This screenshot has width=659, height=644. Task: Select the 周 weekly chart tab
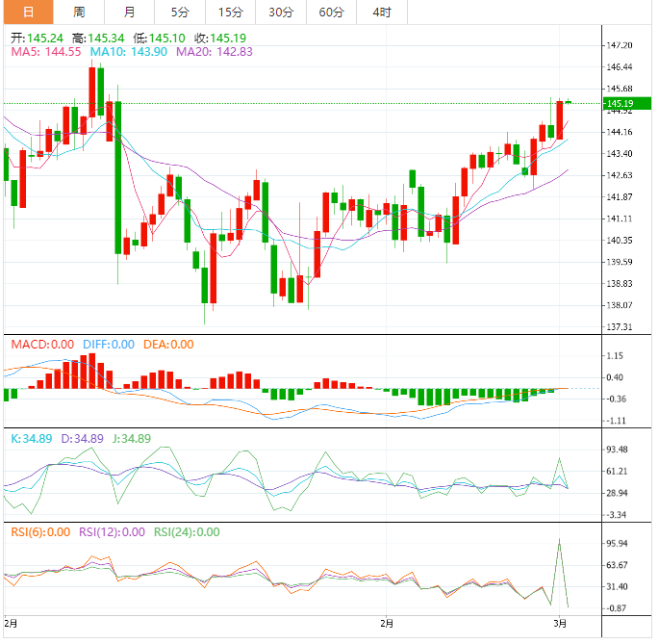tap(79, 13)
